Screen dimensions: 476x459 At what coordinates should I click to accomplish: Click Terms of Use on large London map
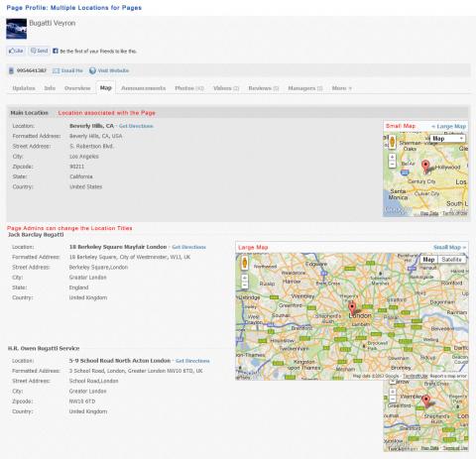tap(415, 376)
